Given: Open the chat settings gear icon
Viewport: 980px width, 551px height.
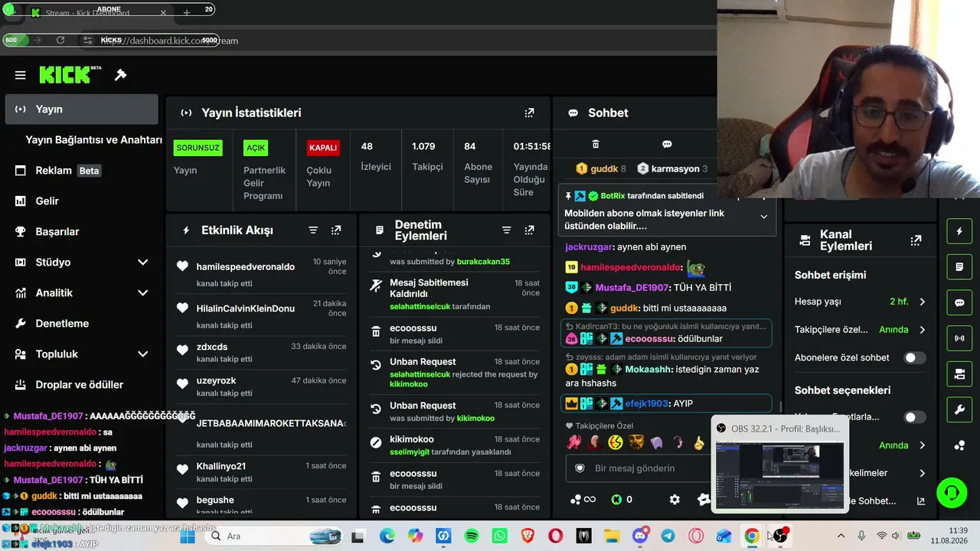Looking at the screenshot, I should pyautogui.click(x=675, y=500).
